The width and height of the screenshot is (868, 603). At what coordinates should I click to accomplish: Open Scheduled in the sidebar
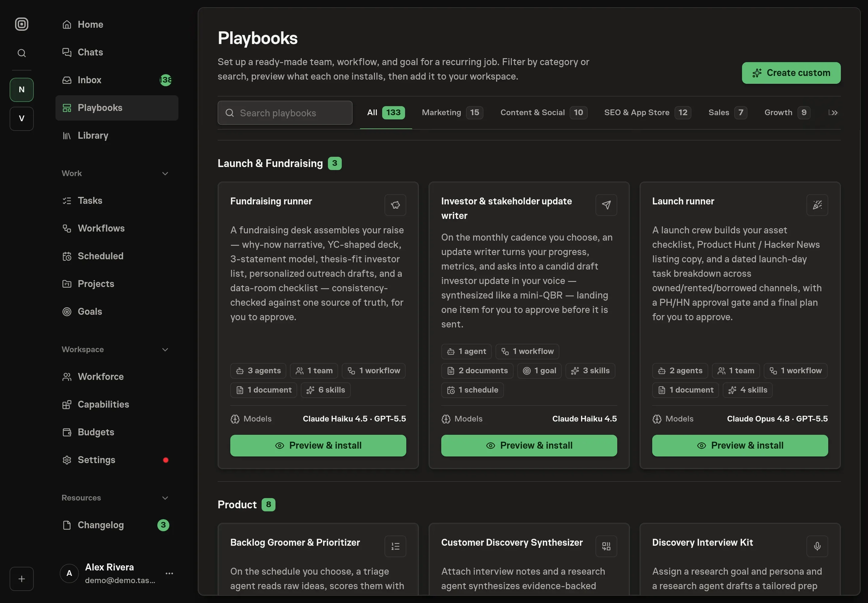[117, 256]
